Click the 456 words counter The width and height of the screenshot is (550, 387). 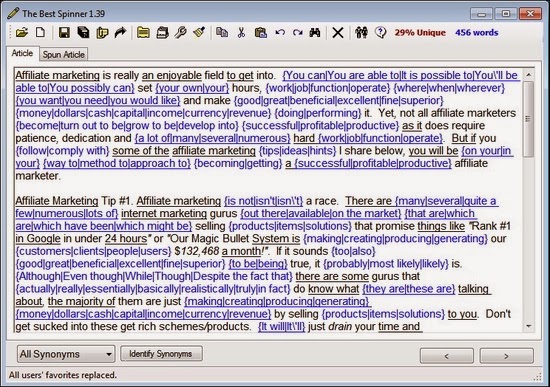click(477, 33)
